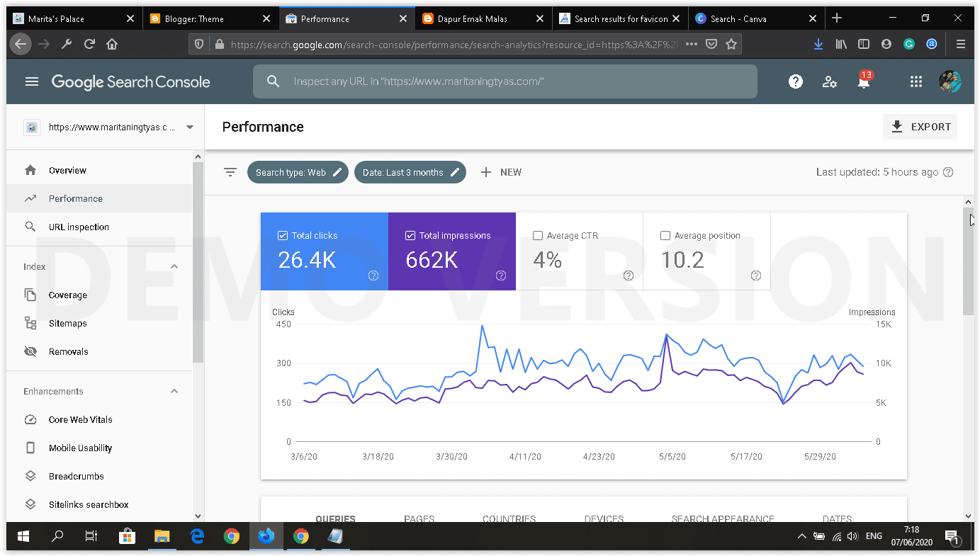980x556 pixels.
Task: Open notifications bell with 13 badge
Action: click(x=864, y=80)
